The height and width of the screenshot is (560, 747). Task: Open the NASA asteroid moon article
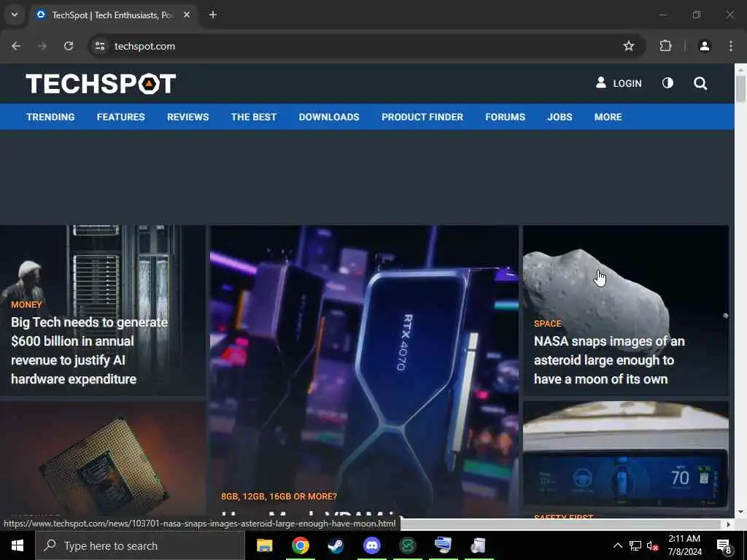(x=609, y=360)
